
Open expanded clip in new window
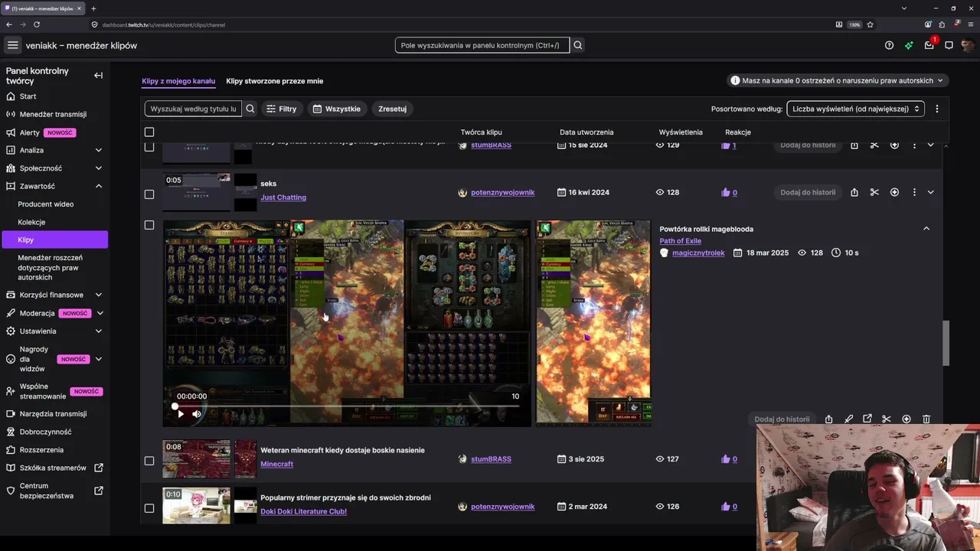(x=867, y=419)
